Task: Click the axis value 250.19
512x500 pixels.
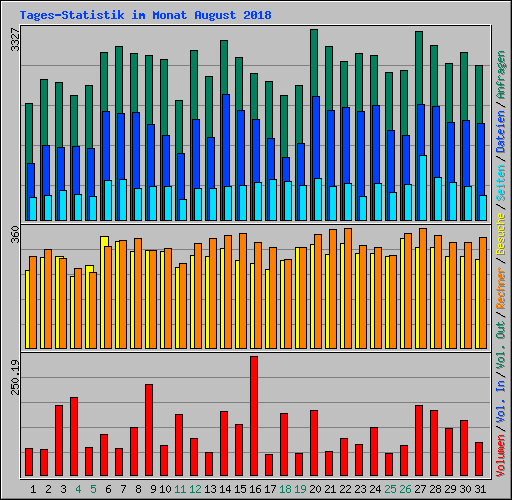Action: click(x=16, y=377)
